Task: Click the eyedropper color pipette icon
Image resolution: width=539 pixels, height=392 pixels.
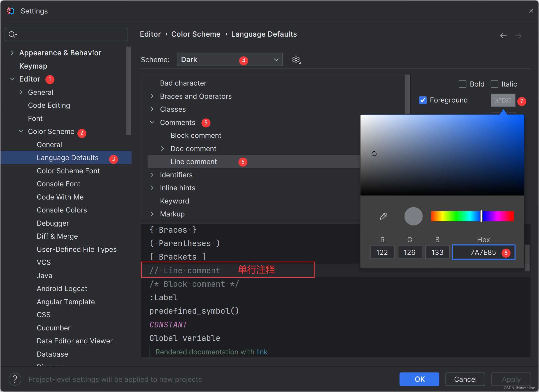Action: [383, 216]
